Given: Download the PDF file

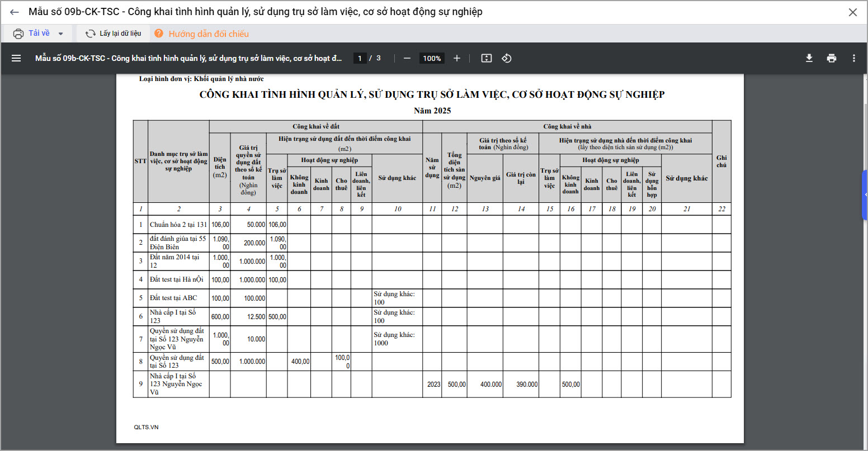Looking at the screenshot, I should 809,58.
